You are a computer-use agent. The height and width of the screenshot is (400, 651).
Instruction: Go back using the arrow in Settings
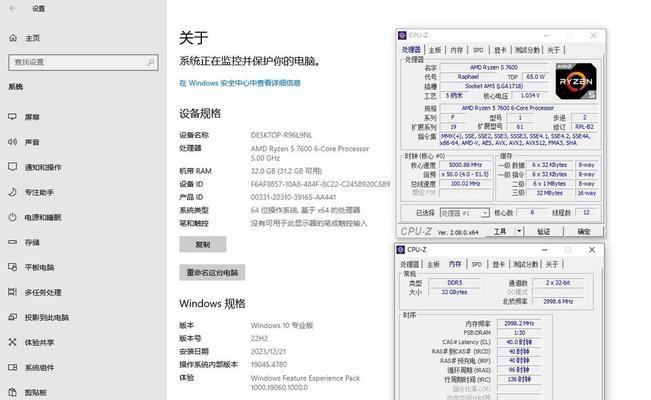[12, 8]
